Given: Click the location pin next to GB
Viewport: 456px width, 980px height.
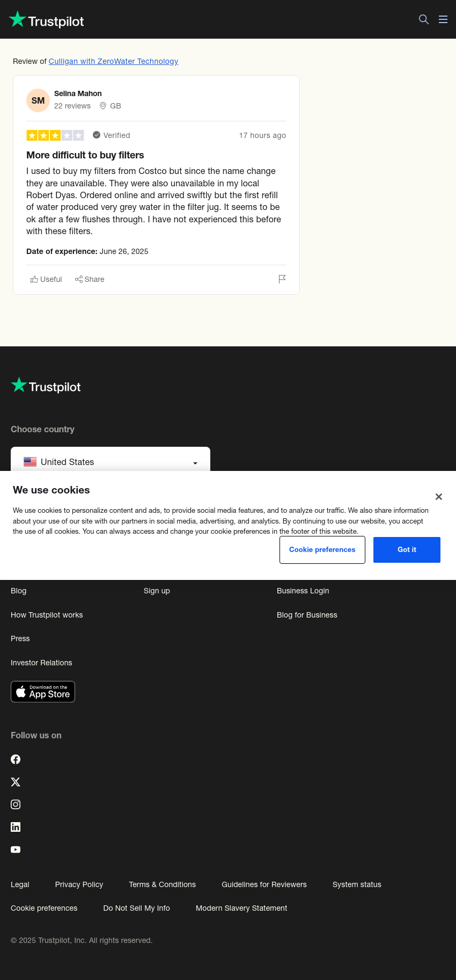Looking at the screenshot, I should tap(103, 106).
